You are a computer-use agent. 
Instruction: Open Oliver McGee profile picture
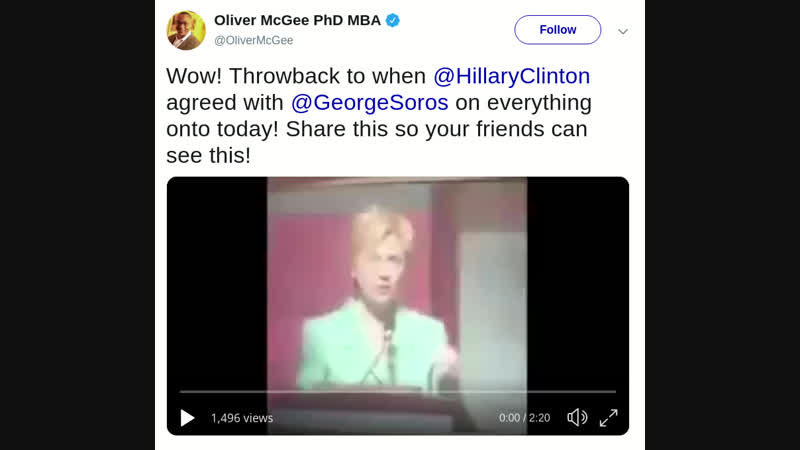tap(186, 30)
